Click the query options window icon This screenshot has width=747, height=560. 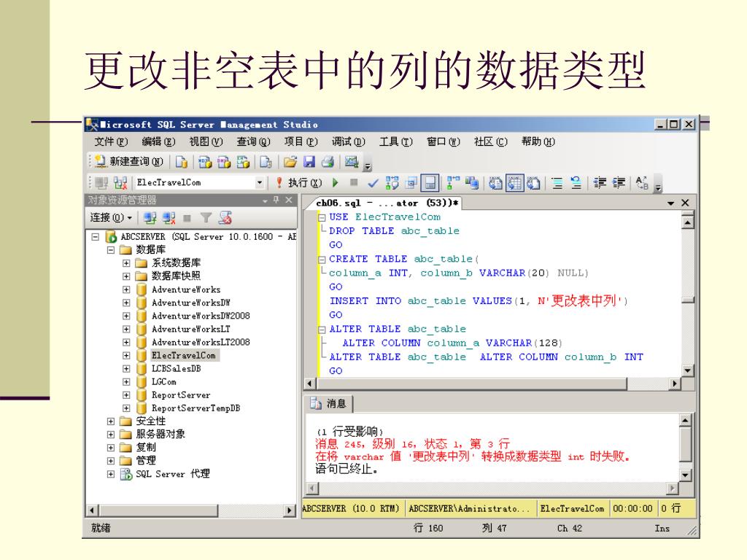click(x=411, y=183)
